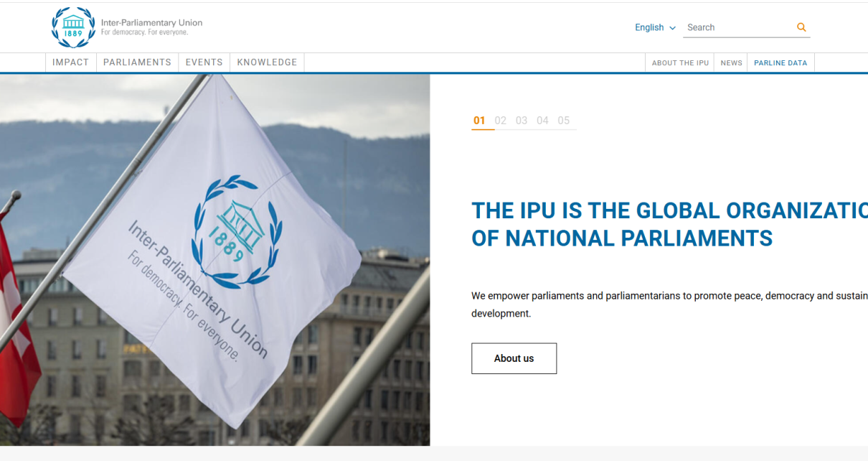868x461 pixels.
Task: Click the Inter-Parliamentary Union site title text
Action: pyautogui.click(x=151, y=23)
